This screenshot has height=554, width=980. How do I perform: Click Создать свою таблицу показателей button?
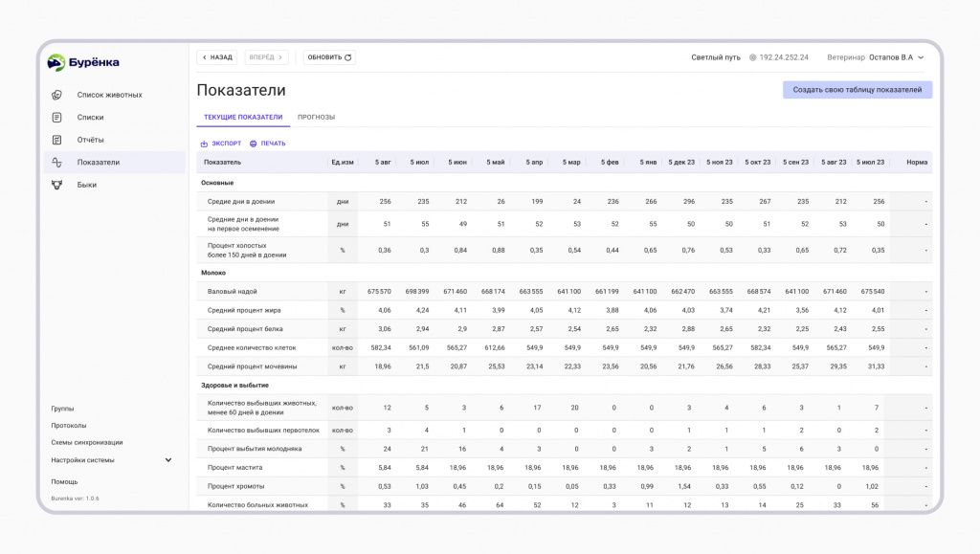tap(857, 90)
